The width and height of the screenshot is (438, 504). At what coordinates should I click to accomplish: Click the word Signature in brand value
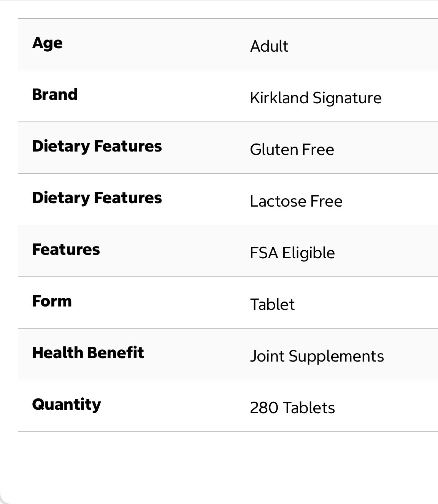[x=347, y=98]
